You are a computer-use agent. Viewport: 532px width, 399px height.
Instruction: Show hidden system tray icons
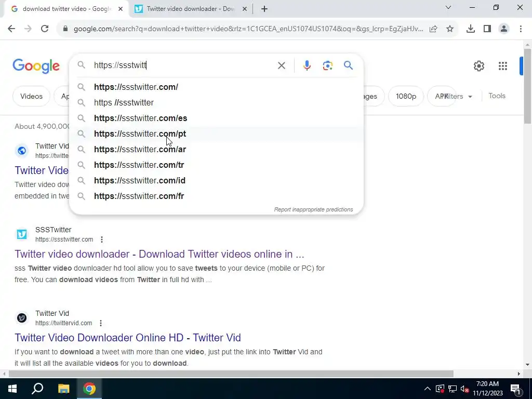tap(428, 389)
